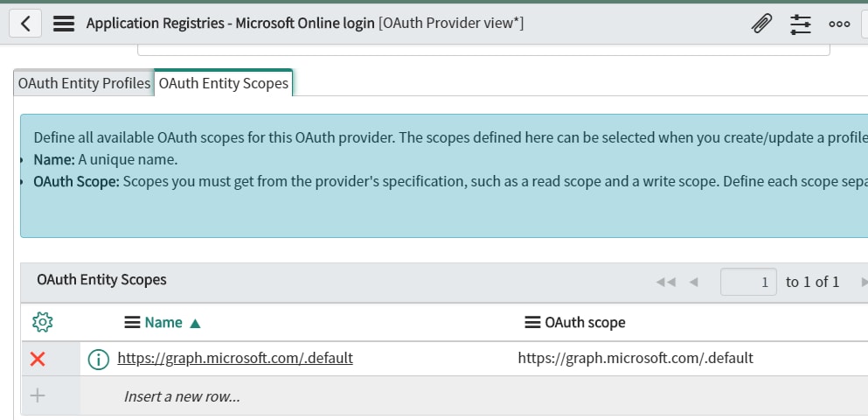Open list personalization gear icon
This screenshot has width=868, height=420.
[43, 322]
